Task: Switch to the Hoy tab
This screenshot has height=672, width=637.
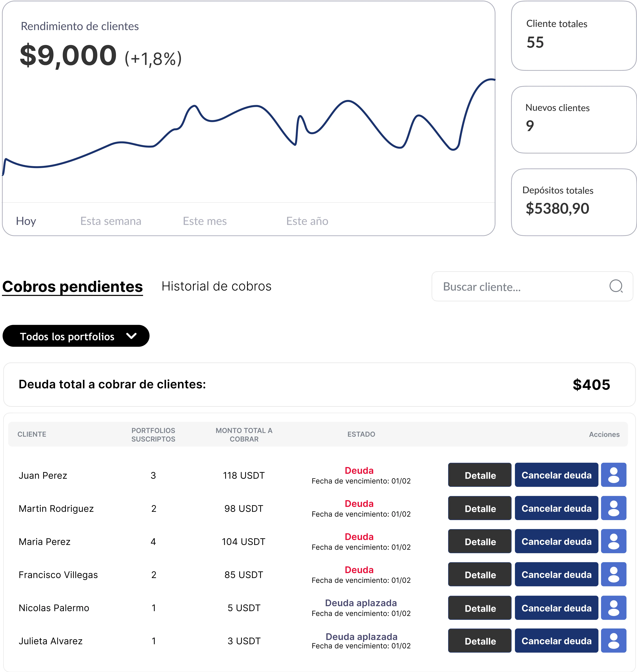Action: (26, 221)
